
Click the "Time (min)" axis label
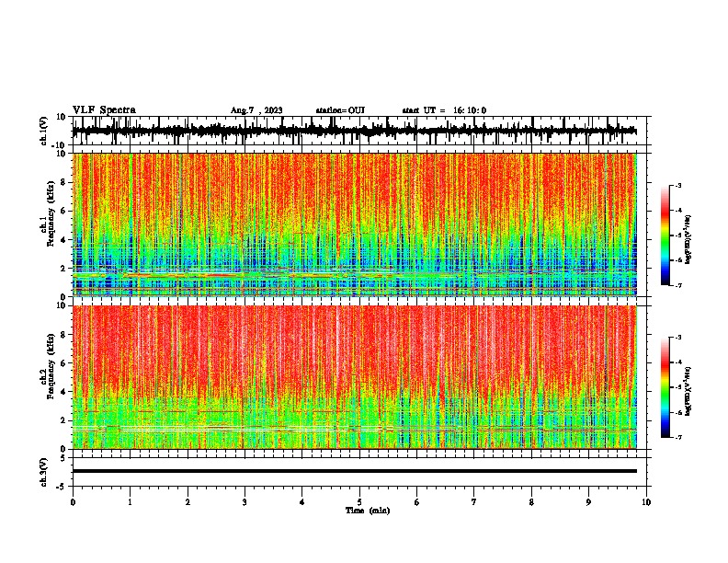[368, 511]
